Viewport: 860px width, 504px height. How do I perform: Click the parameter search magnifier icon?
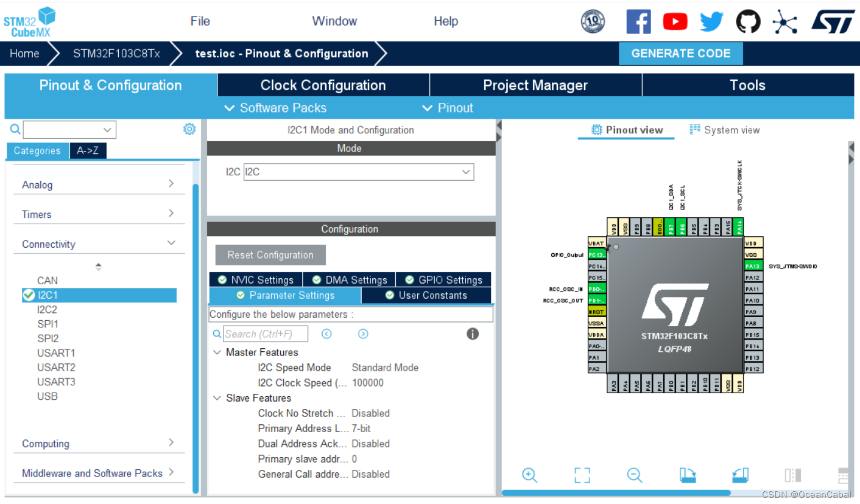[x=217, y=334]
